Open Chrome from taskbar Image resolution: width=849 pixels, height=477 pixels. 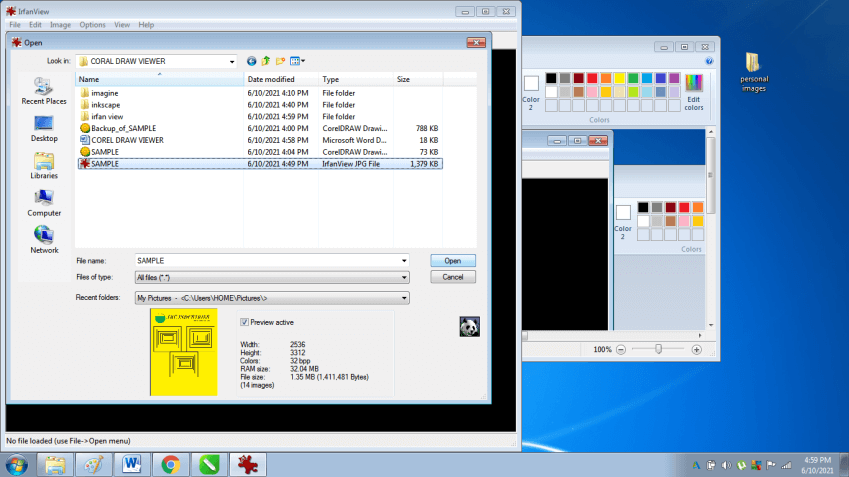pyautogui.click(x=171, y=465)
